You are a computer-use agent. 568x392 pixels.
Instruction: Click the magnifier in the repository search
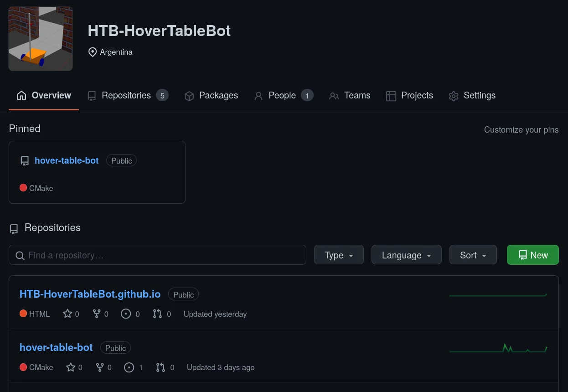pyautogui.click(x=20, y=256)
